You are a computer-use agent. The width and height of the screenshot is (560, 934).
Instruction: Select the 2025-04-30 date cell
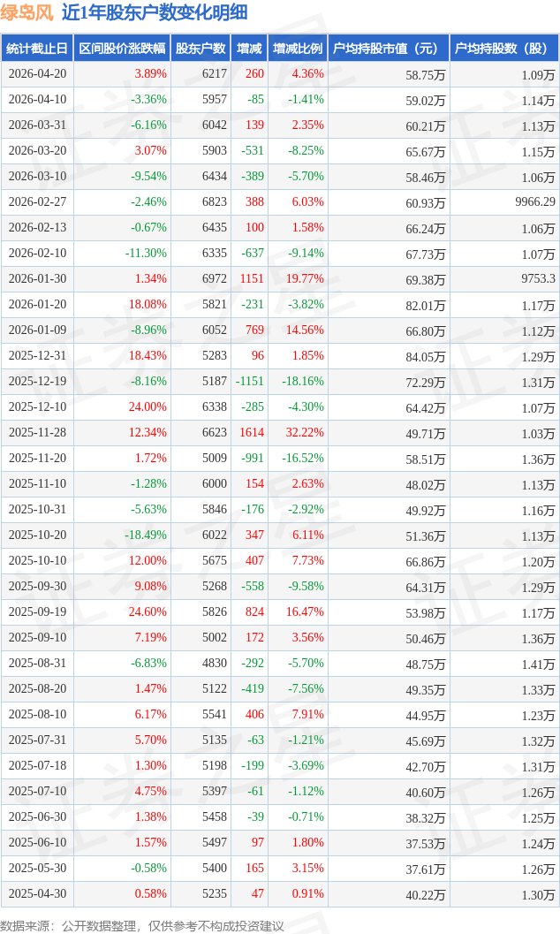[37, 894]
